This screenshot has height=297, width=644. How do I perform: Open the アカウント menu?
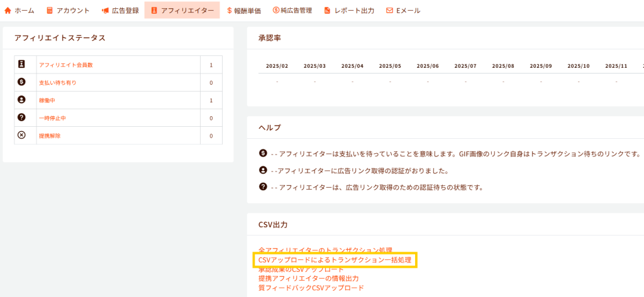click(68, 11)
